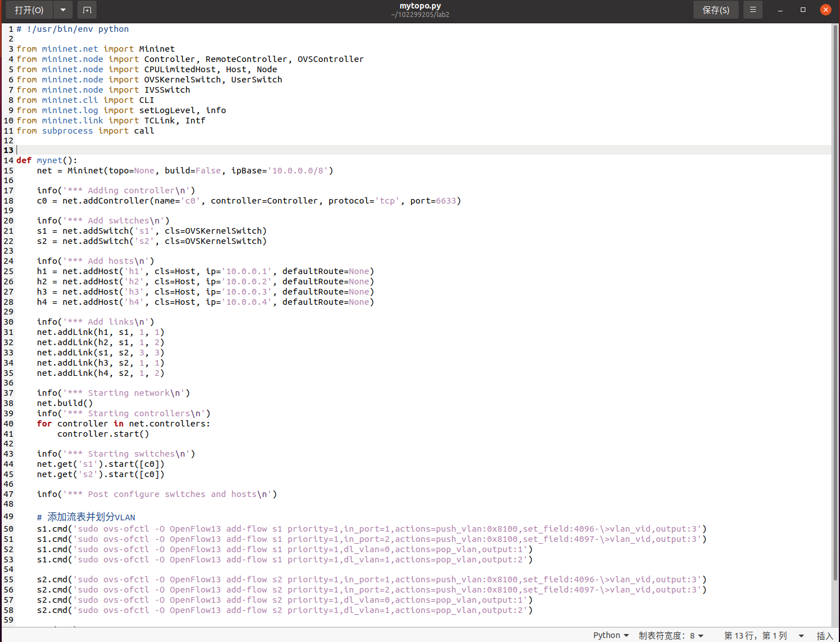840x642 pixels.
Task: Click the 'import setLogLevel, info' line
Action: [121, 110]
